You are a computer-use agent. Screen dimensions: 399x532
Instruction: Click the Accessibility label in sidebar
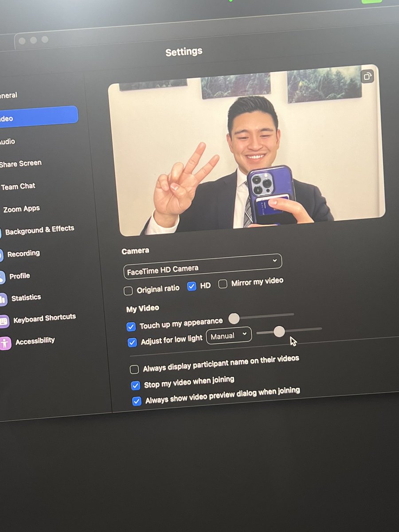point(35,341)
